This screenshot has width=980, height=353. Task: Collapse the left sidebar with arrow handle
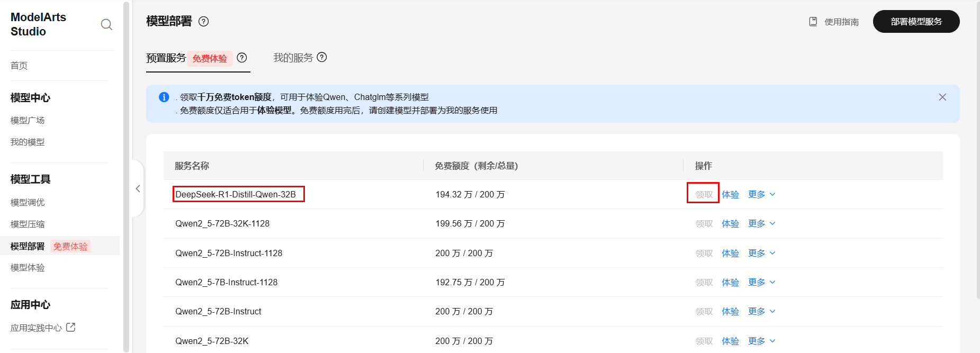tap(138, 188)
